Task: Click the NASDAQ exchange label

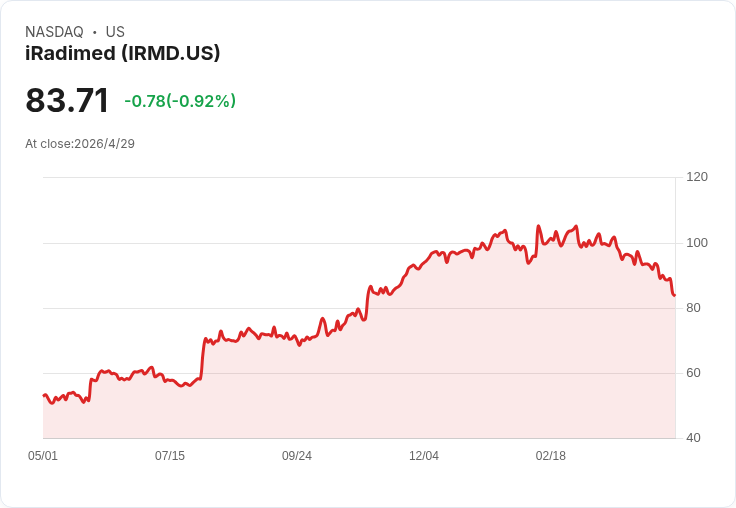Action: pos(54,31)
